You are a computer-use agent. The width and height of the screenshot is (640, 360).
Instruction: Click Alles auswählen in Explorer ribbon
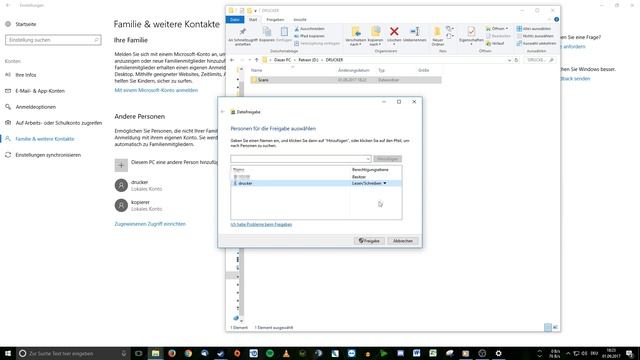(x=534, y=29)
